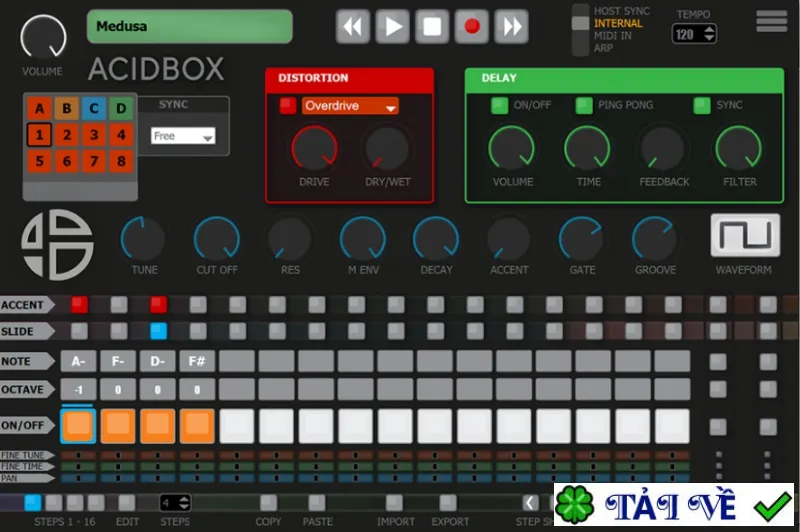Select pattern number 5
This screenshot has height=532, width=800.
(x=39, y=161)
